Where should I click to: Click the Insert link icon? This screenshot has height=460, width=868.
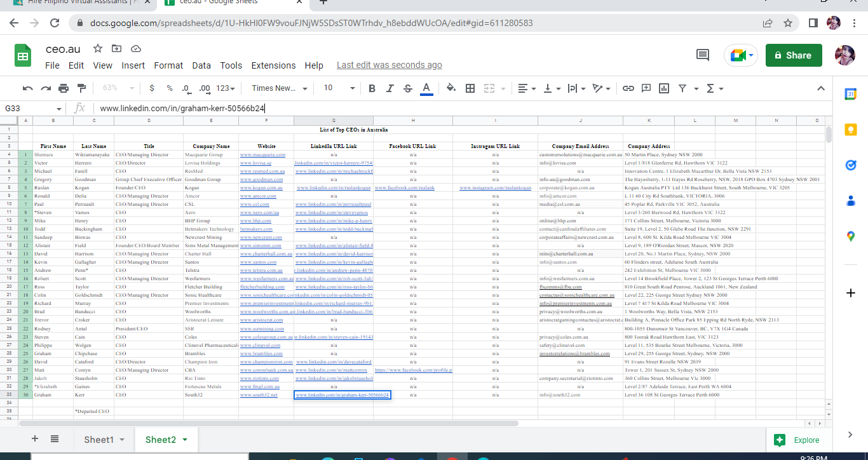(628, 88)
